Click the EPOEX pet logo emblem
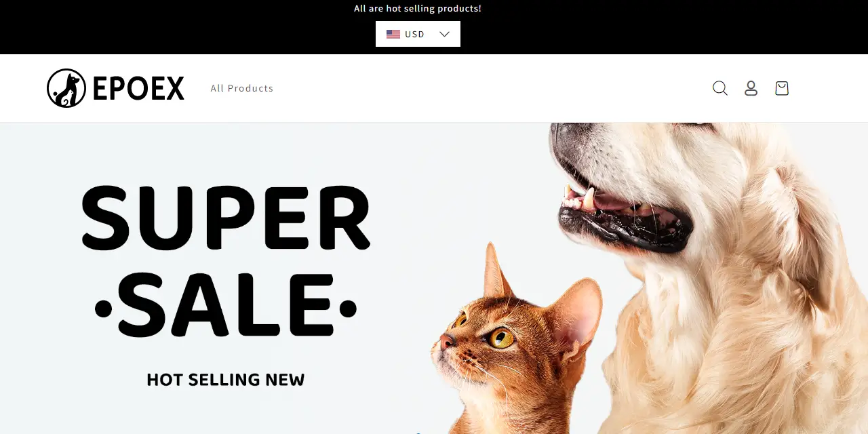868x434 pixels. pos(66,88)
